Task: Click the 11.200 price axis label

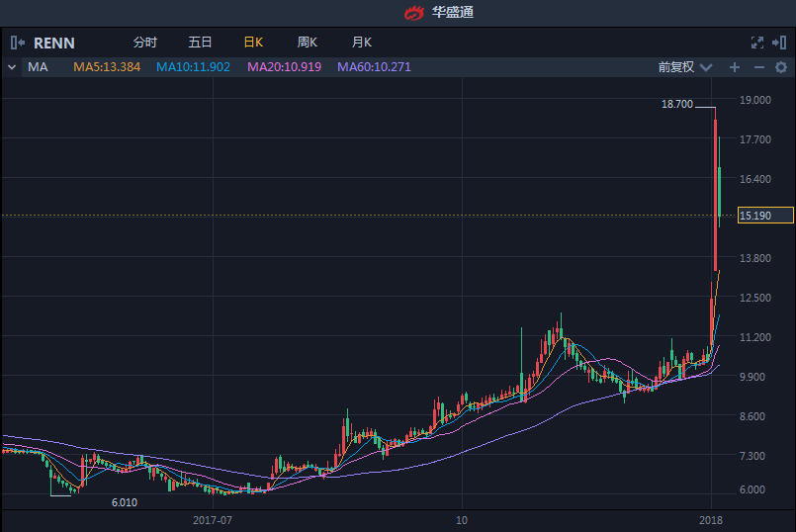Action: point(754,337)
